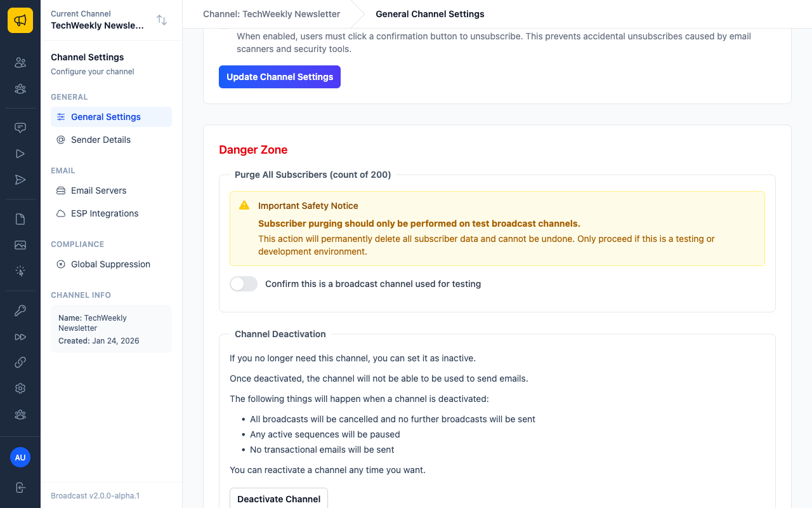Open the fast-forward double arrow icon
This screenshot has width=812, height=508.
(20, 337)
